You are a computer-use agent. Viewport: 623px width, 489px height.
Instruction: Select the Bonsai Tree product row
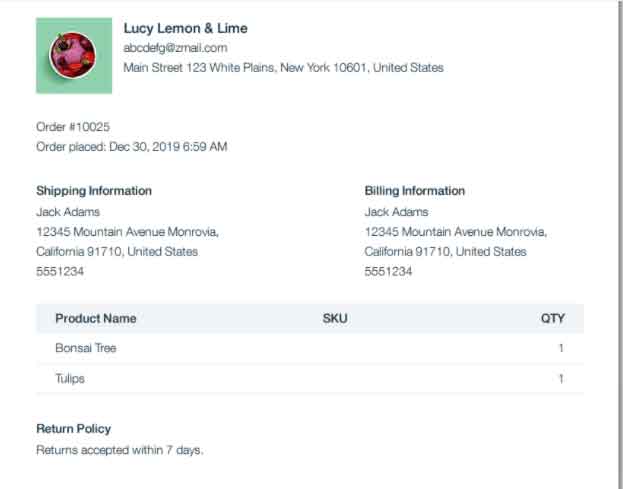pyautogui.click(x=310, y=348)
